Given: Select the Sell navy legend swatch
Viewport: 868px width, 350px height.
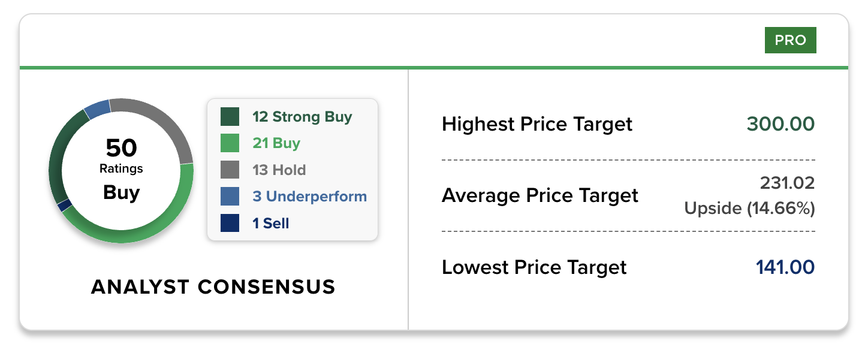Looking at the screenshot, I should [x=230, y=224].
